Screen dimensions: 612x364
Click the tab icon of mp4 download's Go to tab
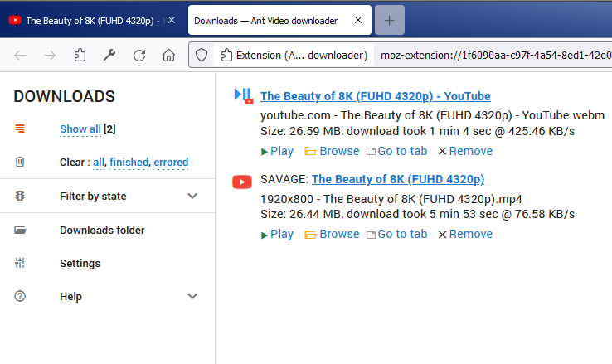click(372, 235)
